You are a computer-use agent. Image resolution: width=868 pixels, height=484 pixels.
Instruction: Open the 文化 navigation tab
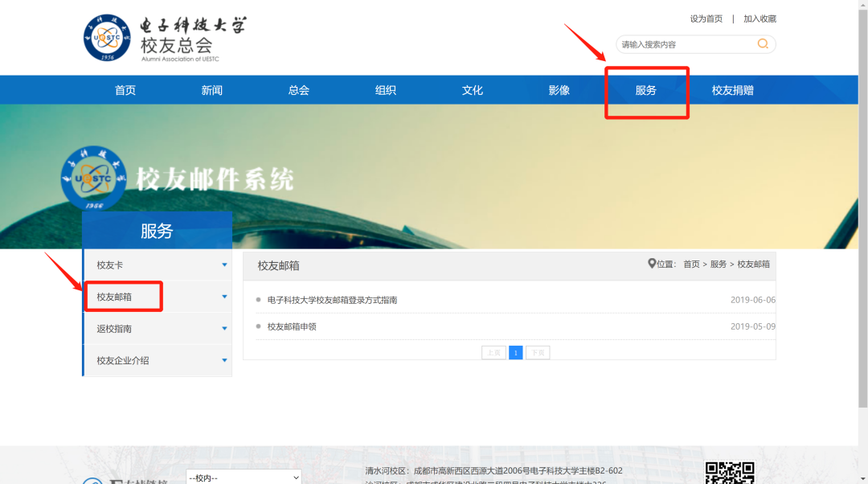coord(473,90)
